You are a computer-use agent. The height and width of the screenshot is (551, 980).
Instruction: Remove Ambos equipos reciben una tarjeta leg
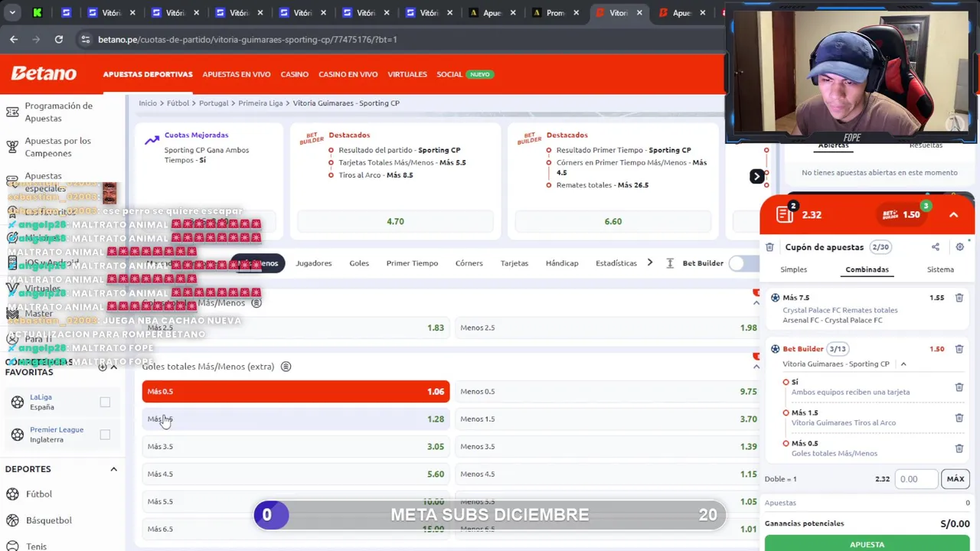(959, 387)
